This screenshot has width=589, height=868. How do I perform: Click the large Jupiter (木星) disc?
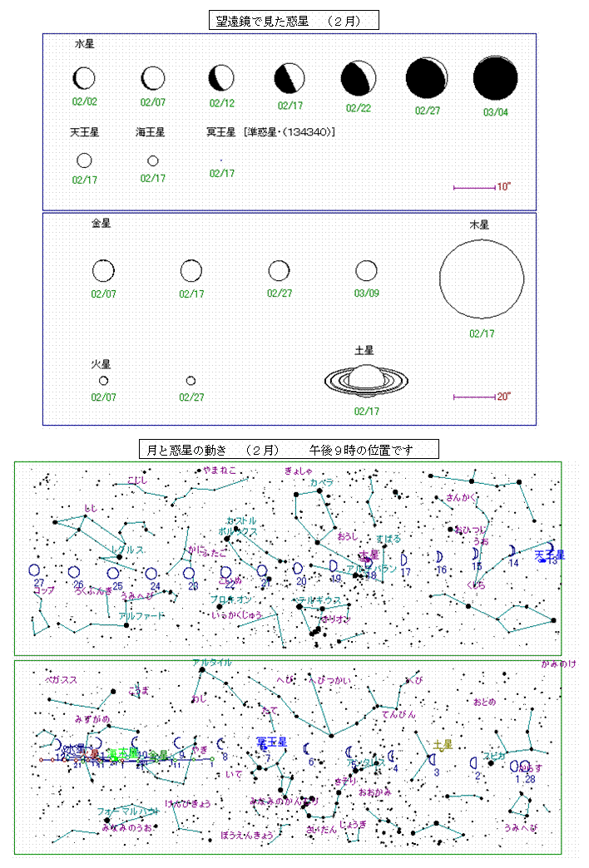[482, 279]
